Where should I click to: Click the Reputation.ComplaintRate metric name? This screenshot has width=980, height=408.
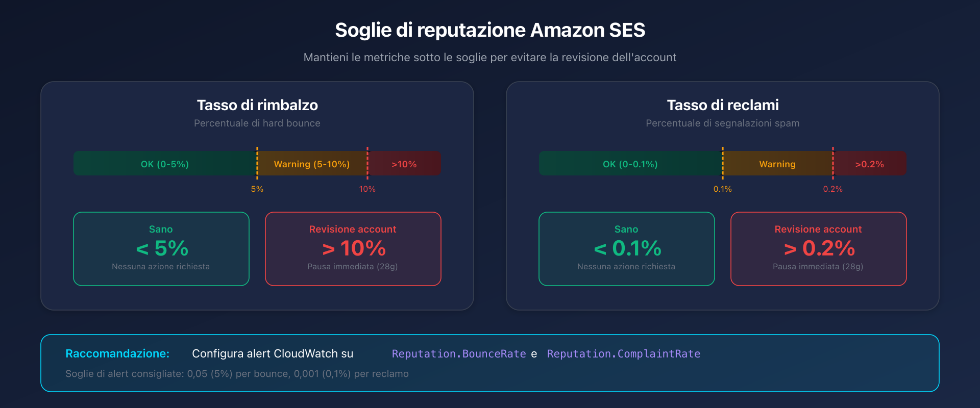[623, 354]
